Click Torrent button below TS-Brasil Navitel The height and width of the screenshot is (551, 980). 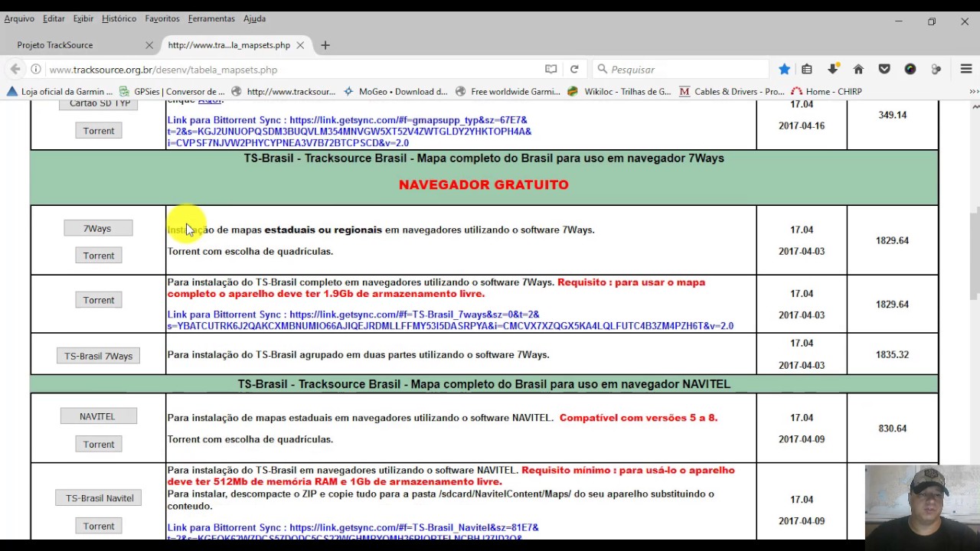click(99, 526)
